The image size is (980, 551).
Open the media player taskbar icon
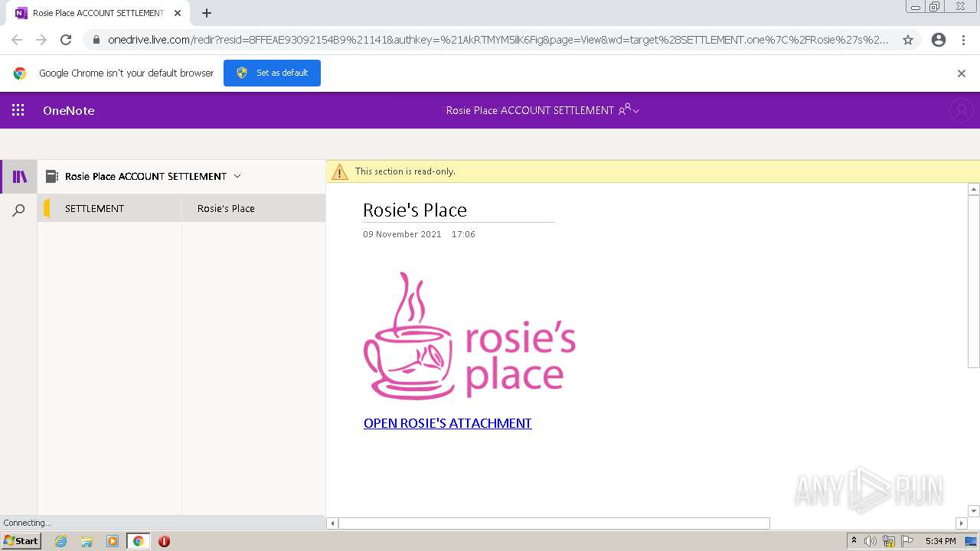tap(113, 541)
